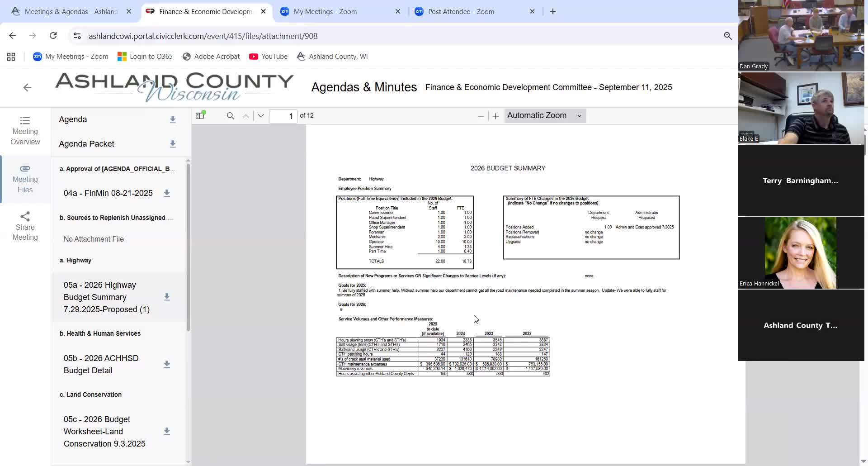
Task: Open Adobe Acrobat bookmark
Action: pyautogui.click(x=211, y=57)
